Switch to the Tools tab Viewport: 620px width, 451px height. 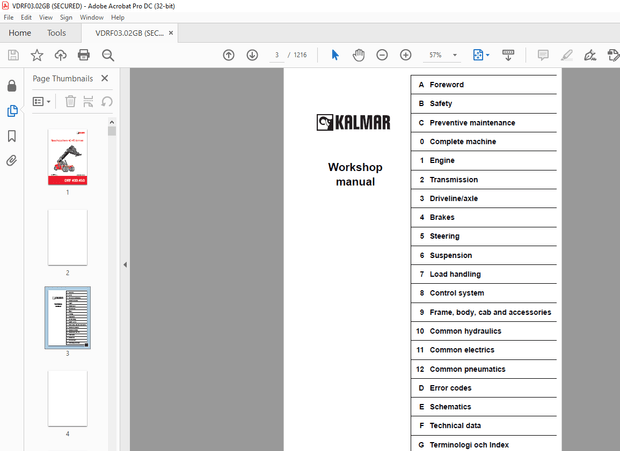click(x=57, y=33)
